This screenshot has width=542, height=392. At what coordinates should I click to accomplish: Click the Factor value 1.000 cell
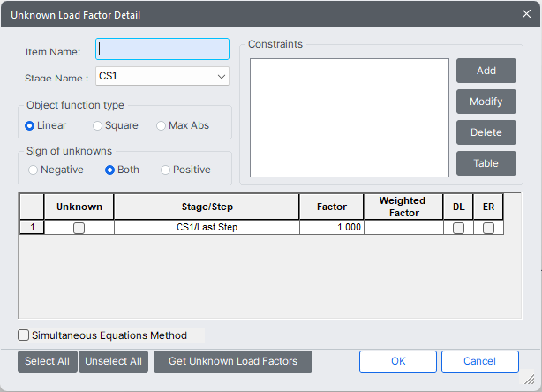tap(332, 227)
